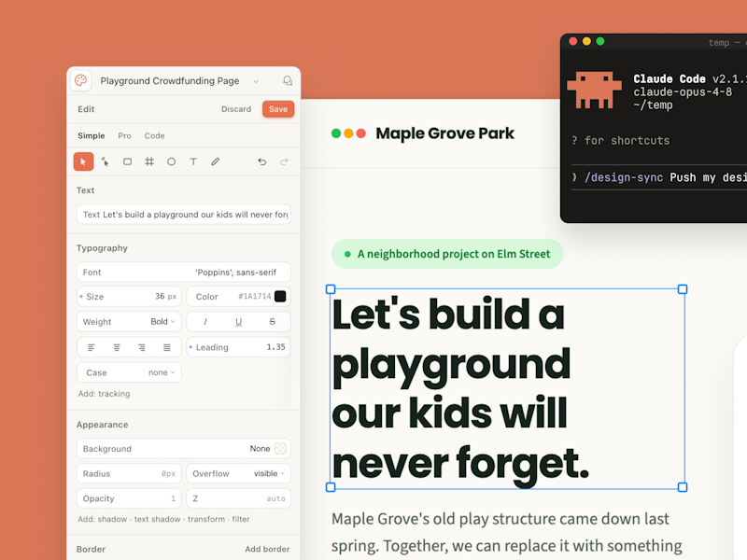Viewport: 747px width, 560px height.
Task: Add transform property
Action: coord(206,519)
